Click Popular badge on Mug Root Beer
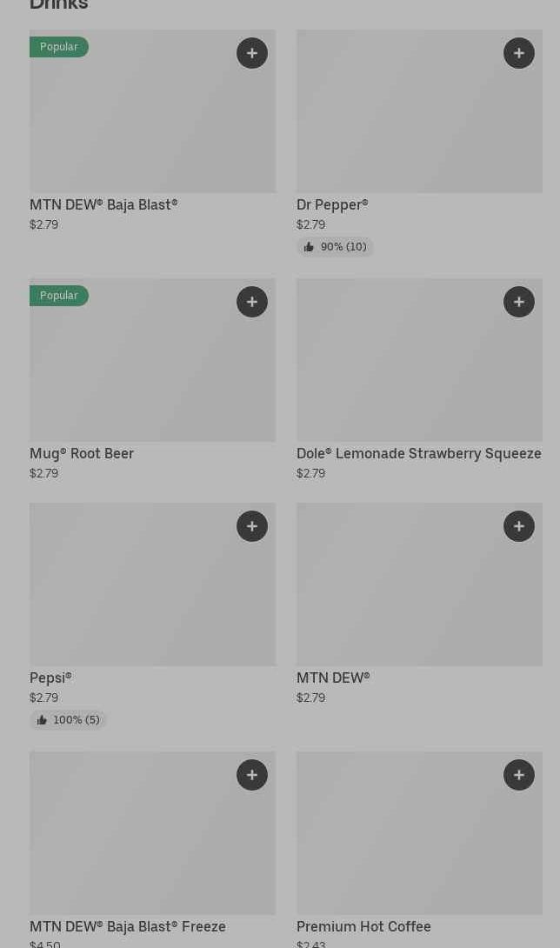The height and width of the screenshot is (948, 560). (59, 296)
